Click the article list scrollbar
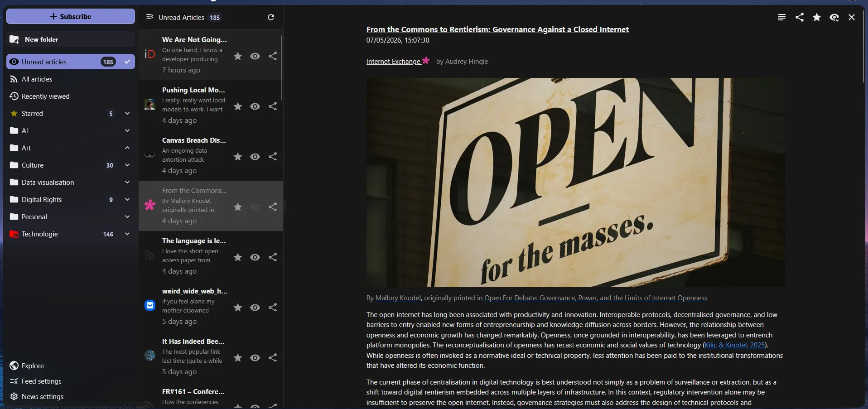 tap(281, 68)
